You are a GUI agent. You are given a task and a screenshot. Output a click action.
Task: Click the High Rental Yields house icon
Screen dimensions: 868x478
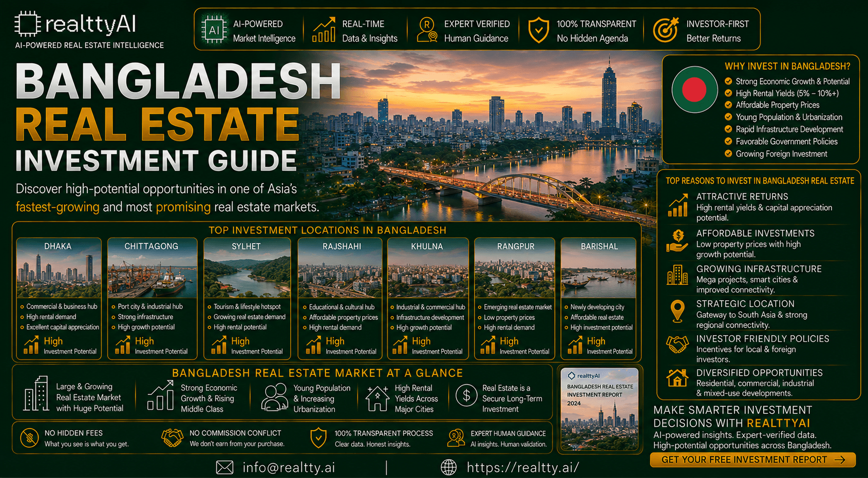point(377,398)
